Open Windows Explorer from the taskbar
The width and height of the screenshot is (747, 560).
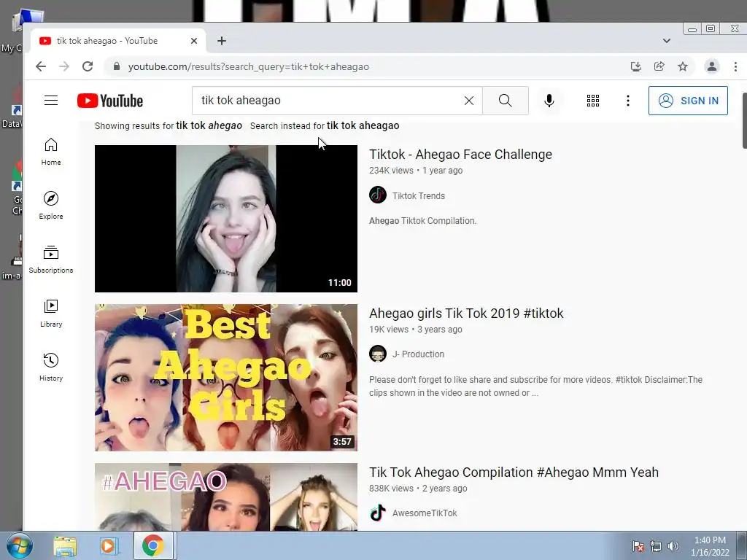coord(65,545)
